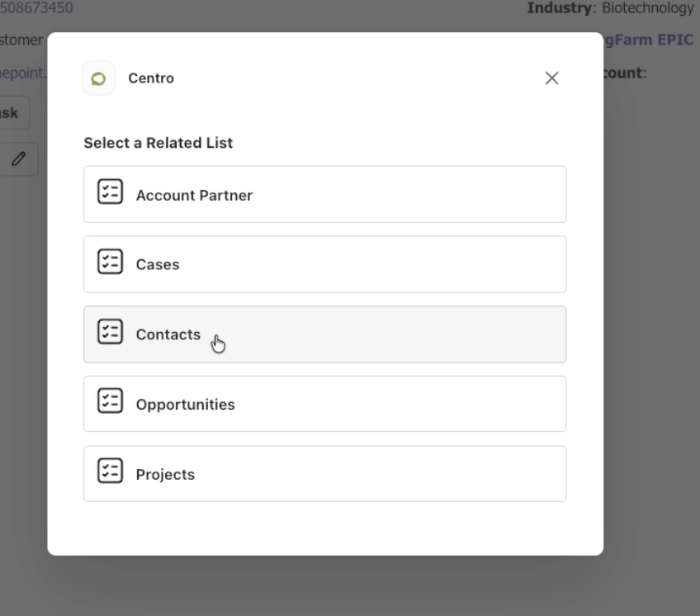The height and width of the screenshot is (616, 700).
Task: Open the Contacts related list option
Action: (x=325, y=334)
